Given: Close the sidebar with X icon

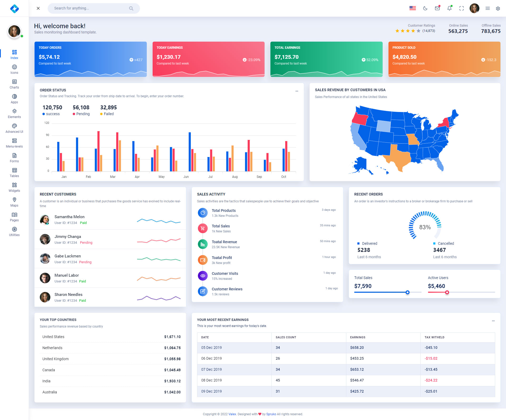Looking at the screenshot, I should pos(38,8).
